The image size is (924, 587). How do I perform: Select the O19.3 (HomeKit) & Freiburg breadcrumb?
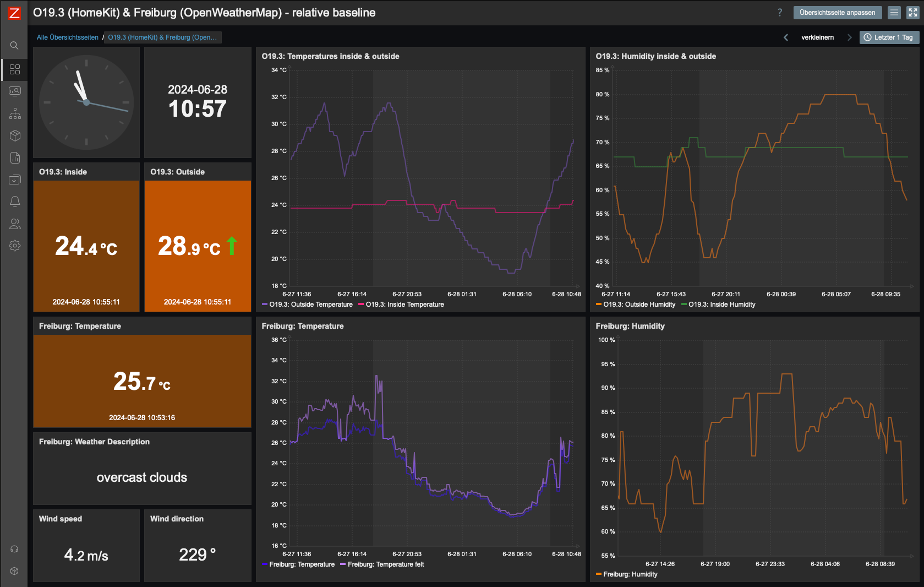pyautogui.click(x=162, y=37)
